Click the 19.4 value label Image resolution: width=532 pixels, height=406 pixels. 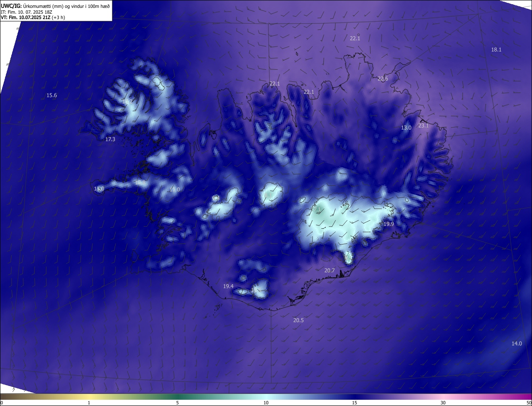click(228, 286)
